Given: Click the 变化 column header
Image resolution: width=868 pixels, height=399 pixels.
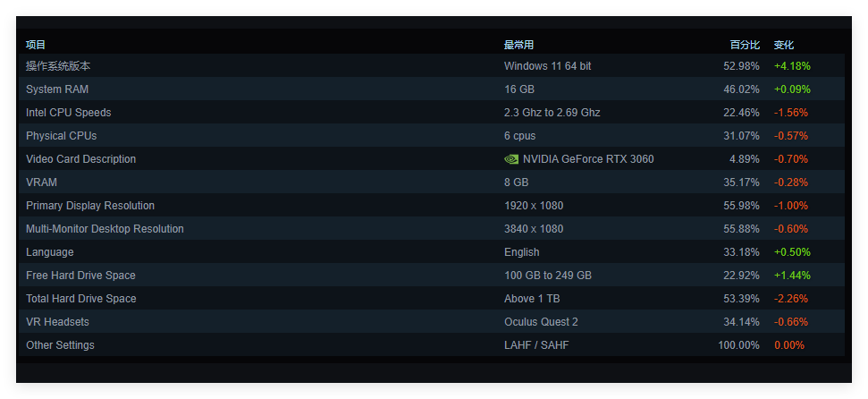Looking at the screenshot, I should pos(784,45).
